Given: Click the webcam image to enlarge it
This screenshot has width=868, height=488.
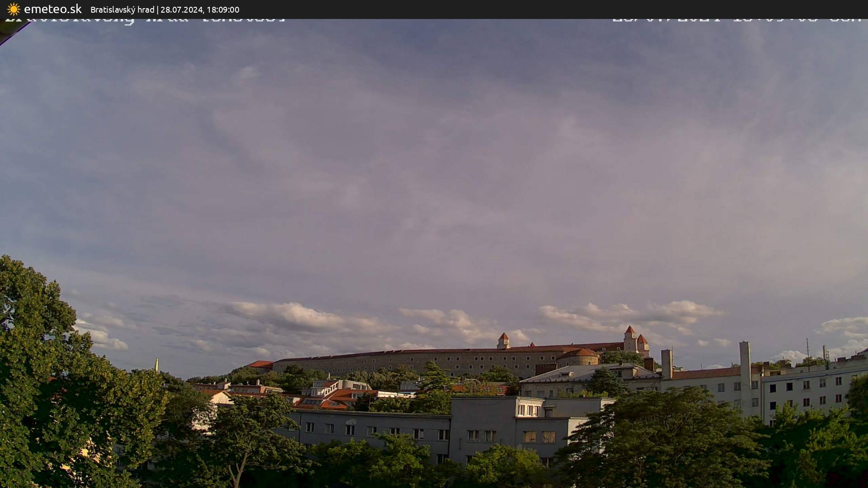Looking at the screenshot, I should (x=434, y=253).
